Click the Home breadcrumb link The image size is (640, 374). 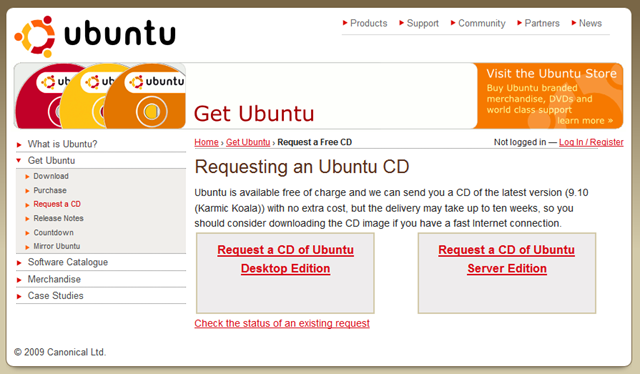tap(206, 142)
